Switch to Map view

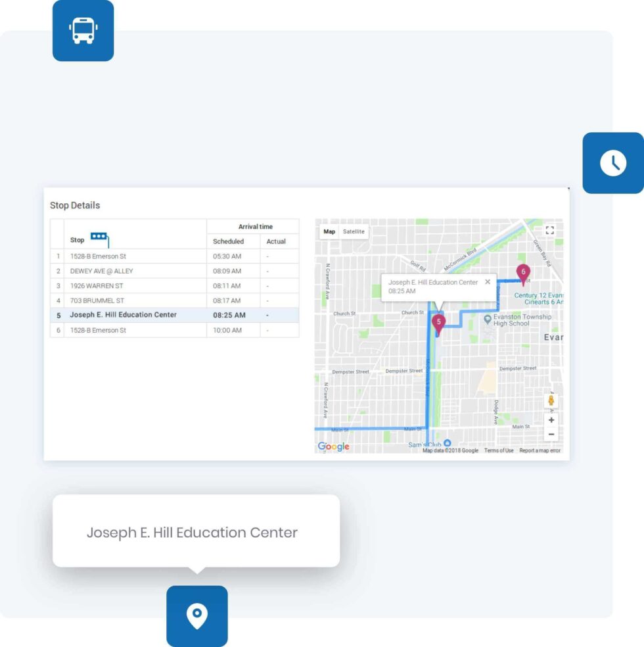[x=328, y=231]
